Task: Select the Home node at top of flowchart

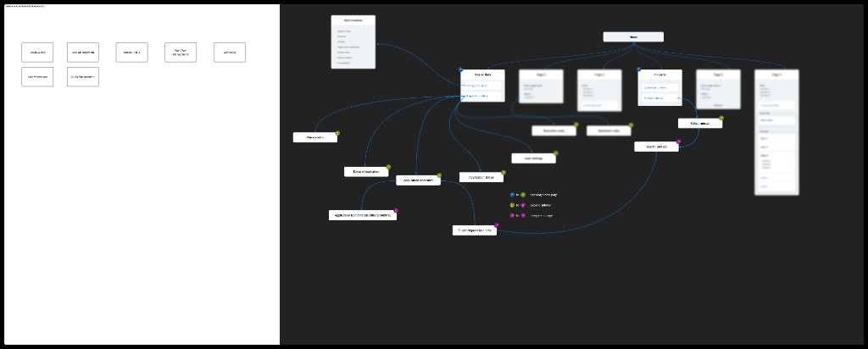Action: (x=633, y=37)
